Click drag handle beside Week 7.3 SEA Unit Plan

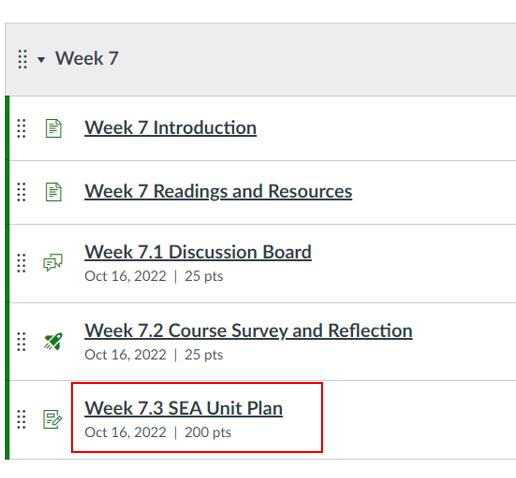(x=21, y=419)
